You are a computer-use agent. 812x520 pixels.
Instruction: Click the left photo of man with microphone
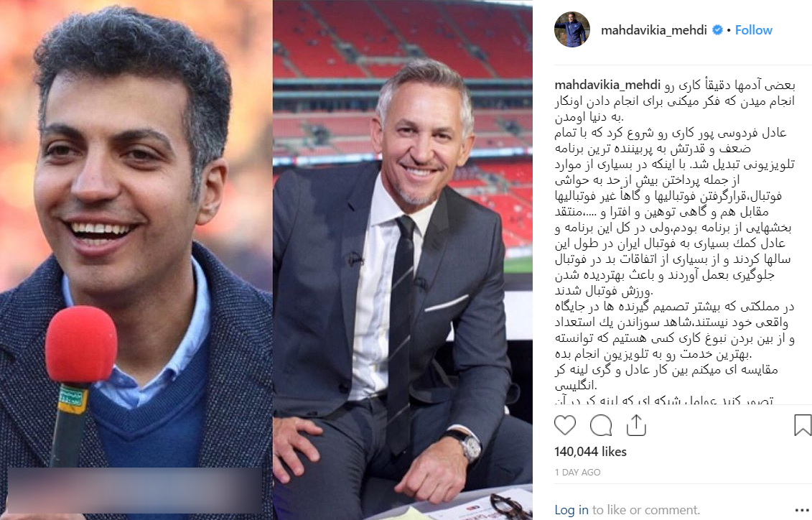tap(136, 260)
